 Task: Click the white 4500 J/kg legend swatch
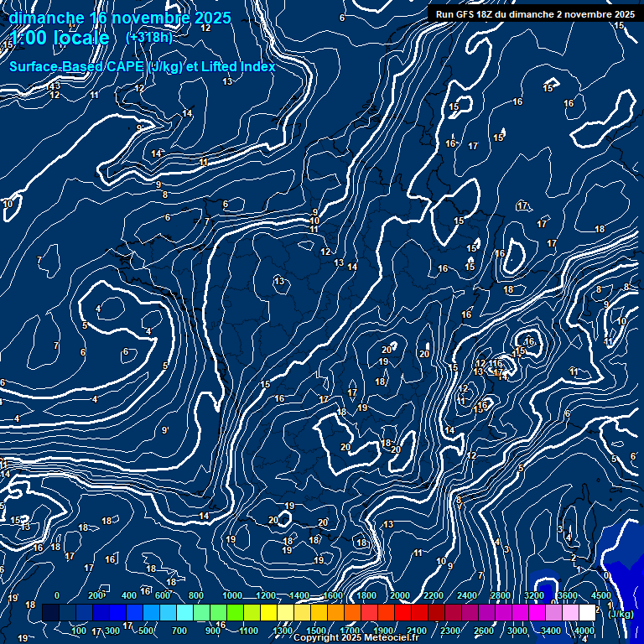[587, 613]
